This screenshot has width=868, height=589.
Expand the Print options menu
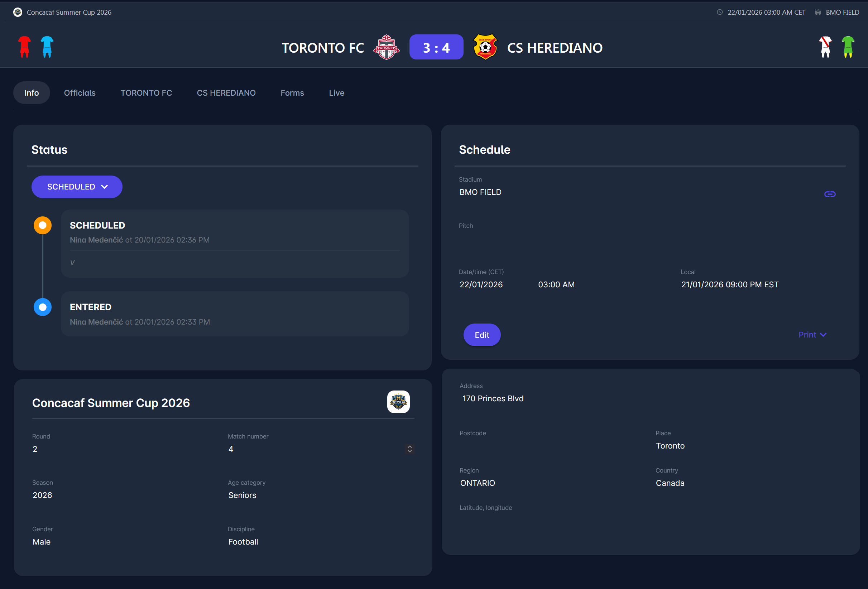(812, 335)
